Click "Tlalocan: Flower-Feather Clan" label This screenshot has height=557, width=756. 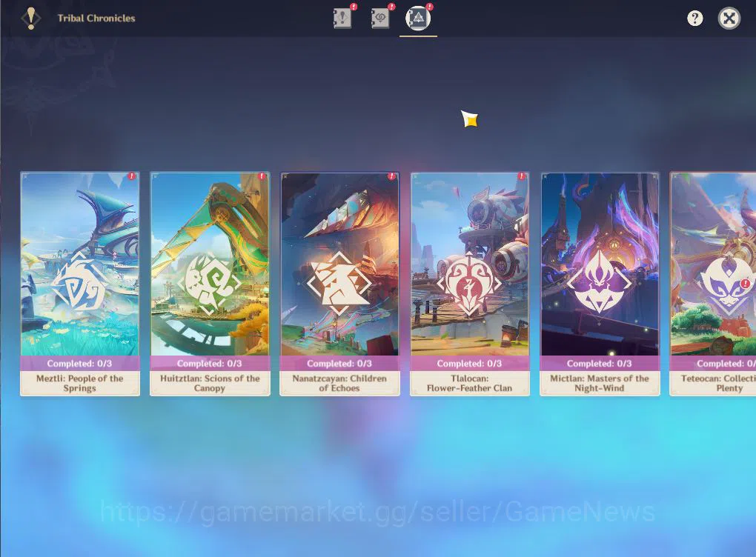(x=469, y=383)
